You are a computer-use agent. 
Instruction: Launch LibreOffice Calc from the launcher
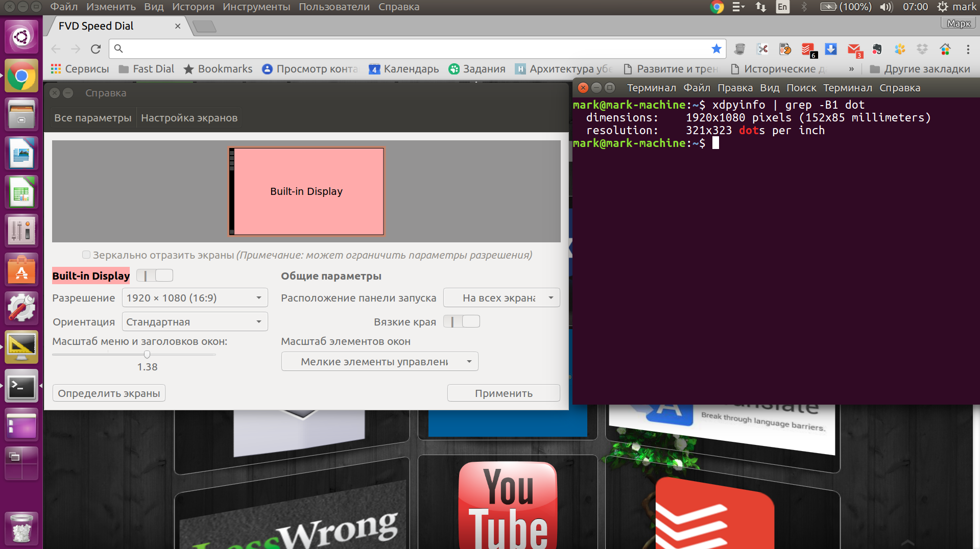tap(21, 192)
